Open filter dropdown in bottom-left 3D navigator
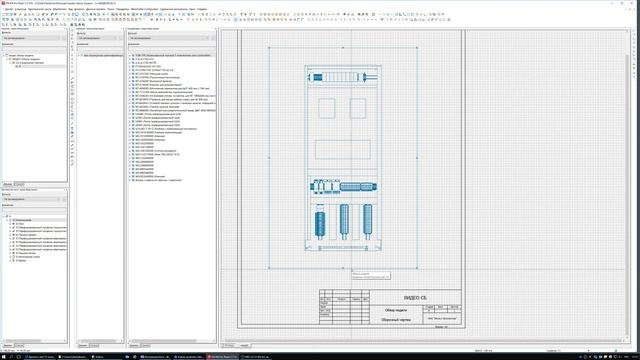This screenshot has width=640, height=360. click(31, 199)
